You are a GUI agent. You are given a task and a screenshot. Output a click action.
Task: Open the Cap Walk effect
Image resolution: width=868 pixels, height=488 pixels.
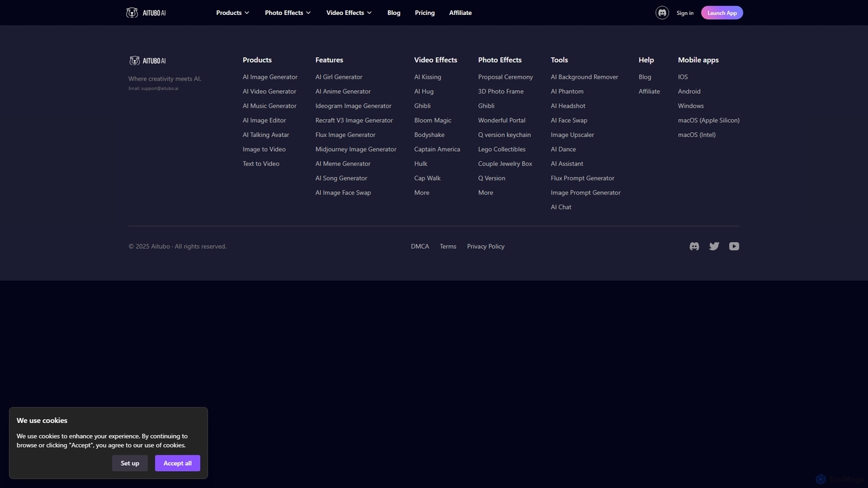pyautogui.click(x=427, y=178)
